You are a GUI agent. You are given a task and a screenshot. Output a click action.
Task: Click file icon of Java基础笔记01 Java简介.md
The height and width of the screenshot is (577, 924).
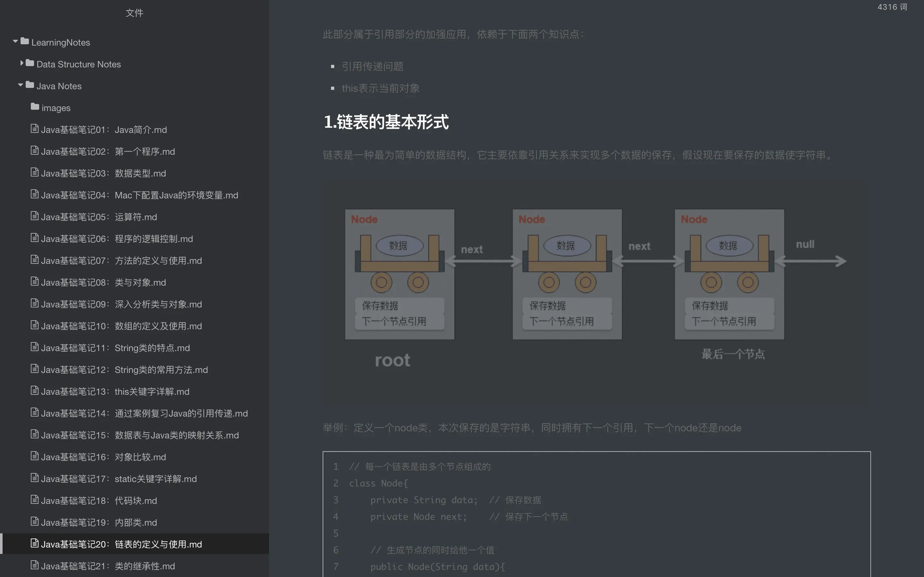(x=34, y=129)
